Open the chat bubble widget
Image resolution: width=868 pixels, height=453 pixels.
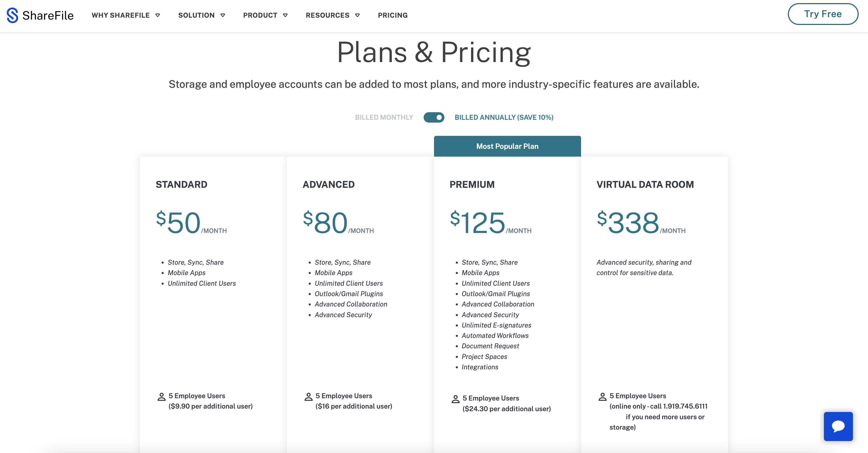838,426
